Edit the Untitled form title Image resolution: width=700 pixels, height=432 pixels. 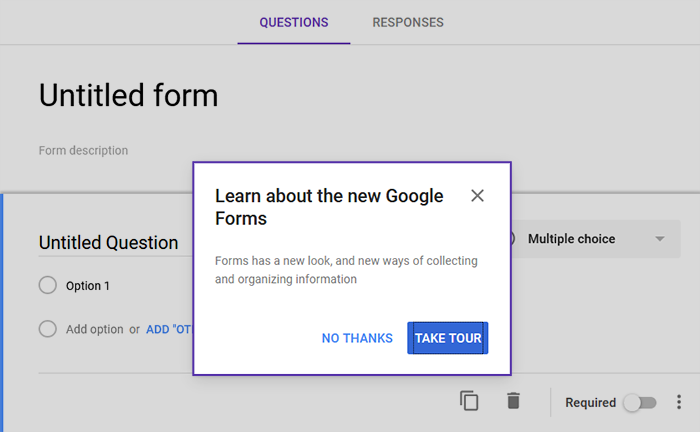point(129,95)
